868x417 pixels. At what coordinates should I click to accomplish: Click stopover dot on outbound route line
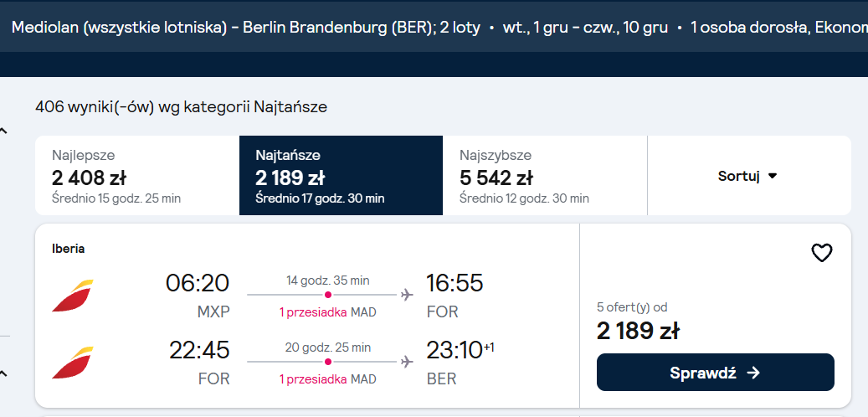[328, 295]
